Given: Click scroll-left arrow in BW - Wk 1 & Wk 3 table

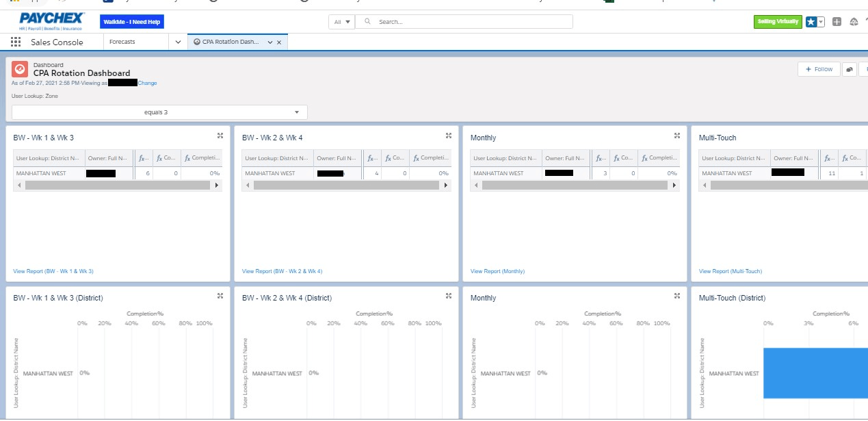Looking at the screenshot, I should (x=18, y=186).
